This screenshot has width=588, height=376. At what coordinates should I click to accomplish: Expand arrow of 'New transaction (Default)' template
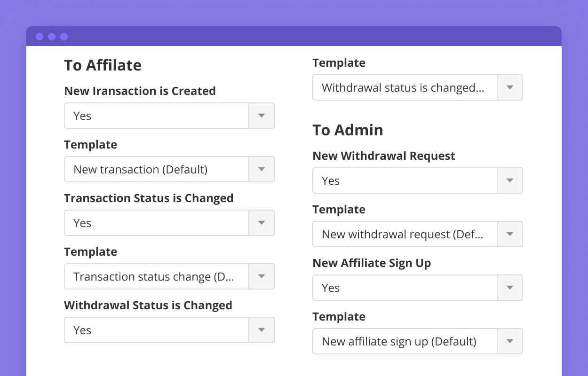262,169
